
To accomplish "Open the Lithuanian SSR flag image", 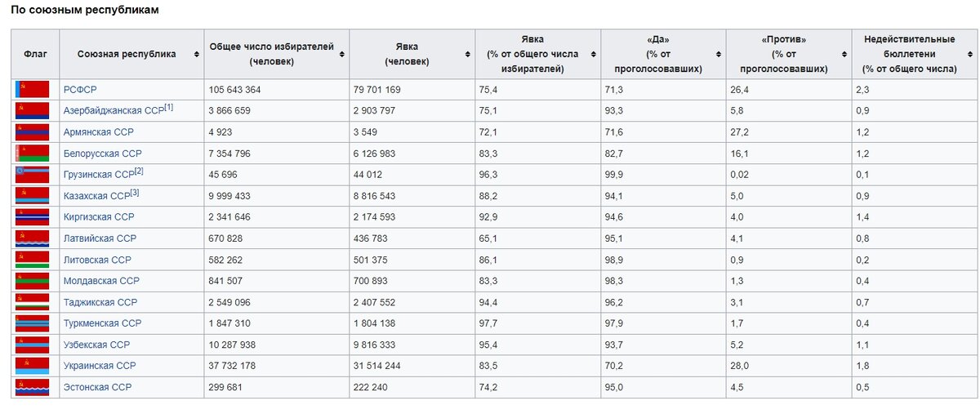I will (33, 260).
